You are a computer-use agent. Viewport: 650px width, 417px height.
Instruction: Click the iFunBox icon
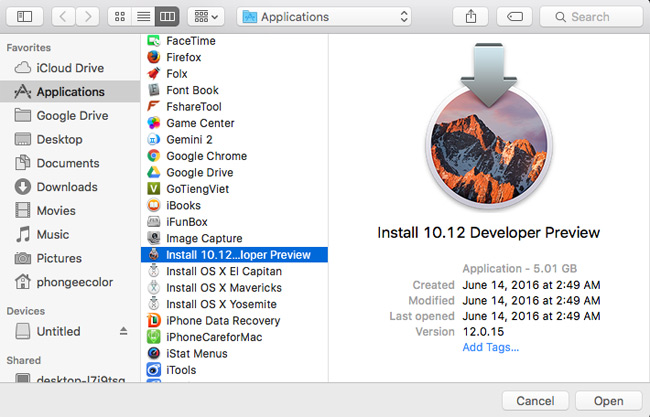(154, 222)
